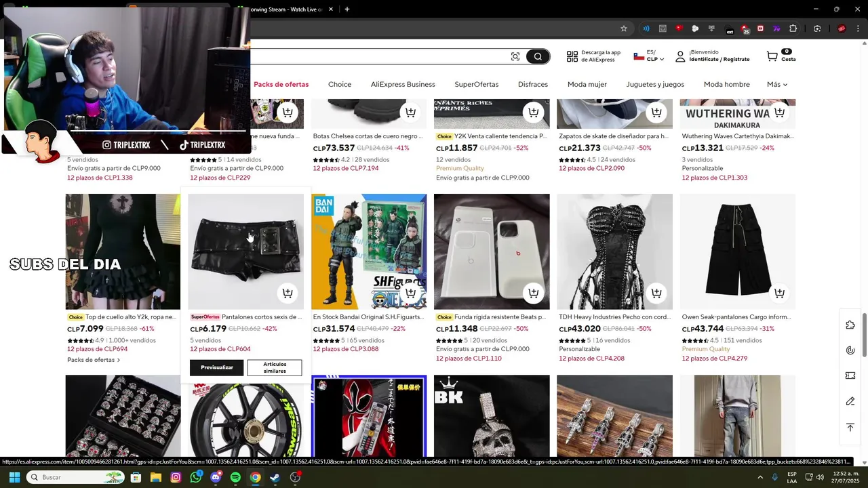The image size is (868, 488).
Task: Click the taskbar Buscar search box
Action: coord(77,477)
